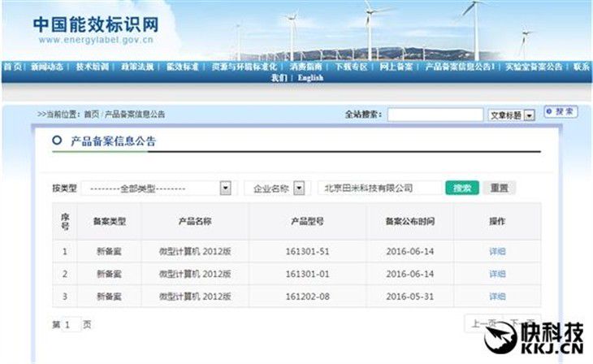Open 产品备案信息公告 navigation item
This screenshot has width=593, height=364.
click(x=460, y=67)
